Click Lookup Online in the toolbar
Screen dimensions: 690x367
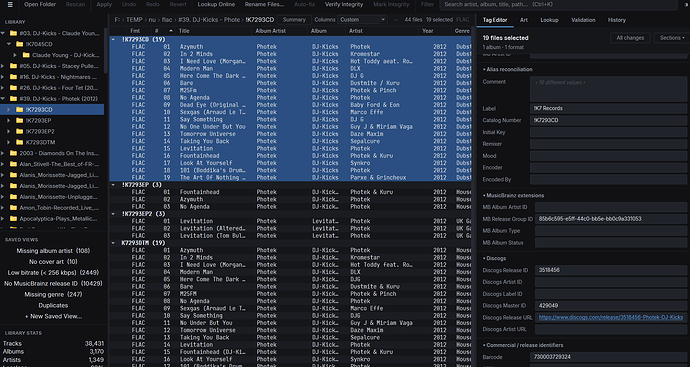click(x=216, y=4)
